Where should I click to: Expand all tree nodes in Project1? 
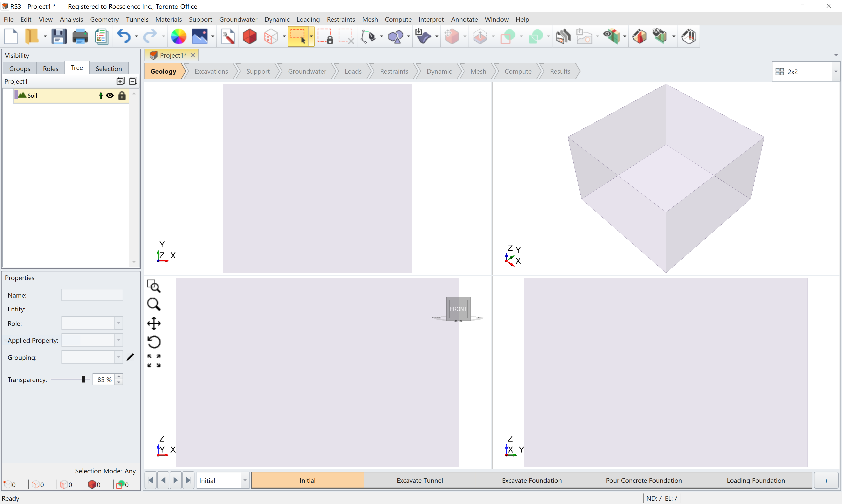tap(121, 81)
